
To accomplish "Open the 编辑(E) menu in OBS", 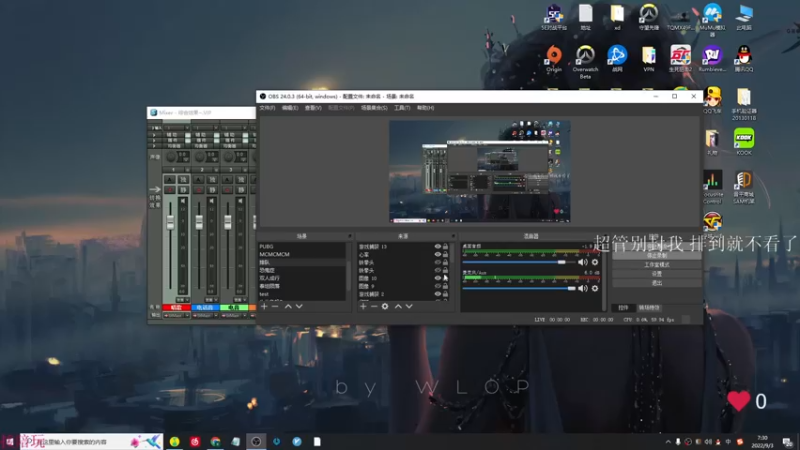I will coord(290,108).
